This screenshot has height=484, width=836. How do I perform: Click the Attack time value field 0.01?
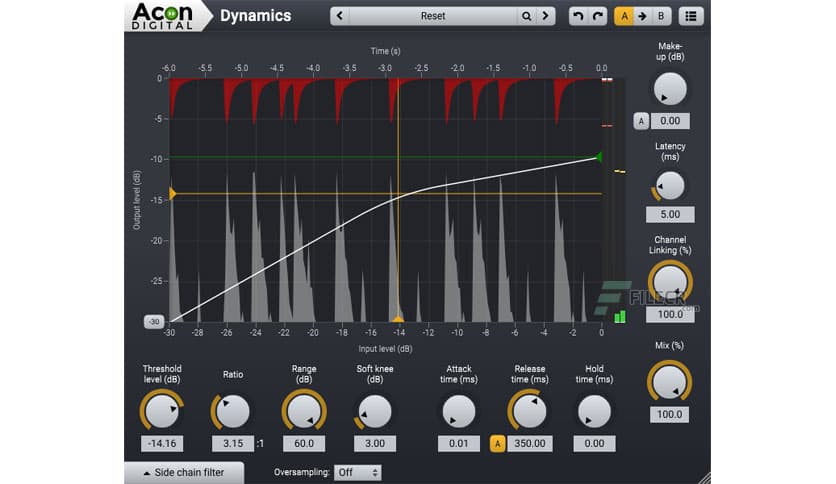[459, 443]
